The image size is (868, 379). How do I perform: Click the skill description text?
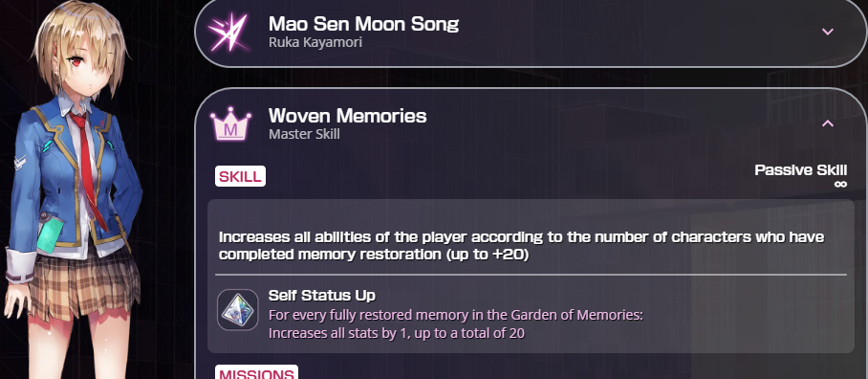[x=521, y=245]
